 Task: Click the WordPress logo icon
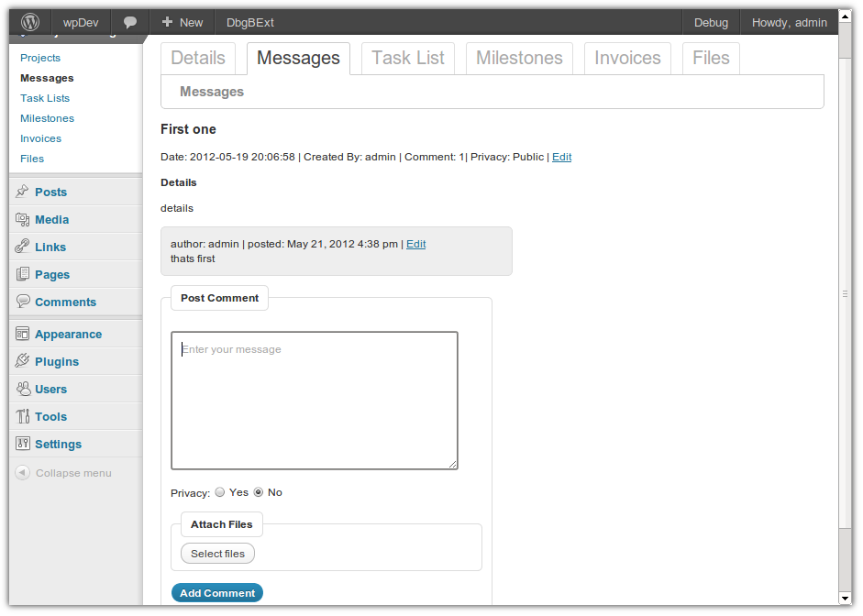[x=30, y=22]
